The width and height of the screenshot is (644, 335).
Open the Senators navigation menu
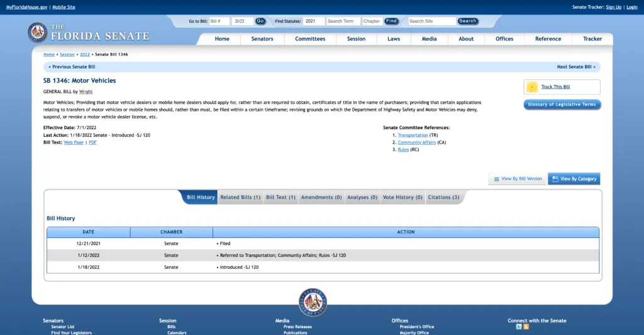coord(262,39)
